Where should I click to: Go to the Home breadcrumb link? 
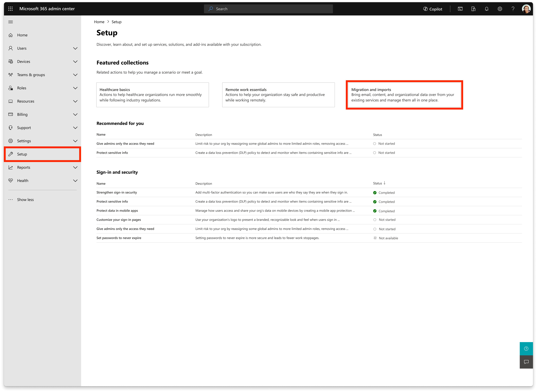(99, 22)
